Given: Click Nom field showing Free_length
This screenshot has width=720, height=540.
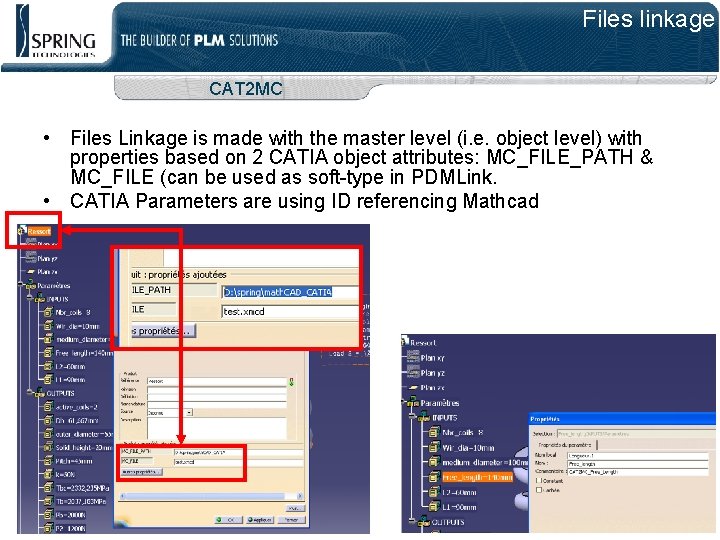Looking at the screenshot, I should pos(637,464).
